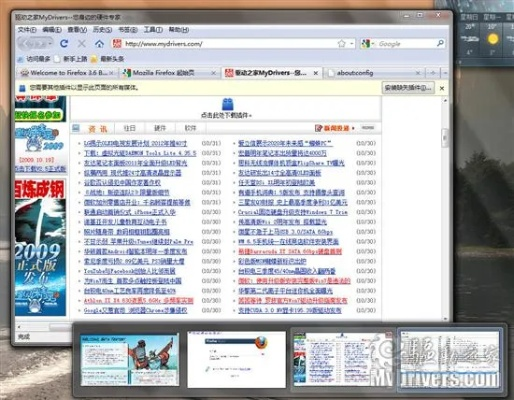Open the search engine selector dropdown

tap(373, 44)
